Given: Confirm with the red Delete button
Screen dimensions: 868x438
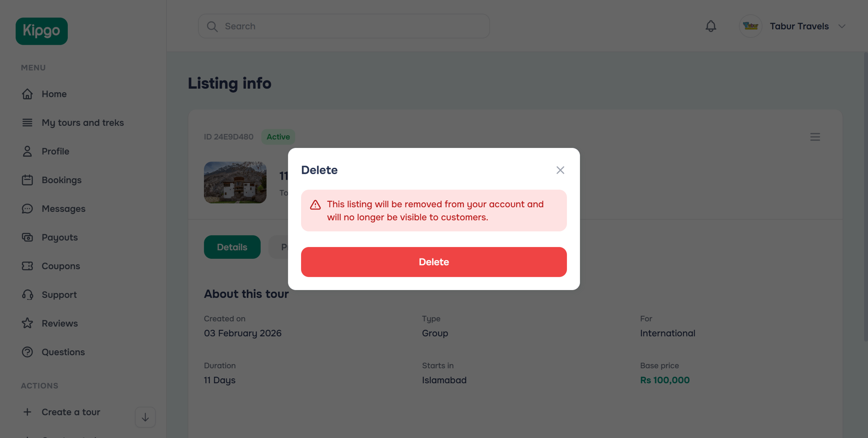Looking at the screenshot, I should (x=434, y=262).
